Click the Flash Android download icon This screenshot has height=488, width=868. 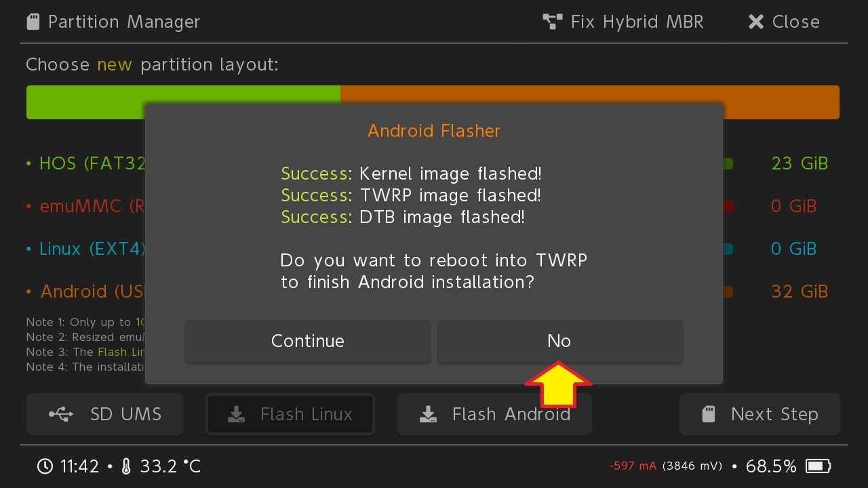428,414
